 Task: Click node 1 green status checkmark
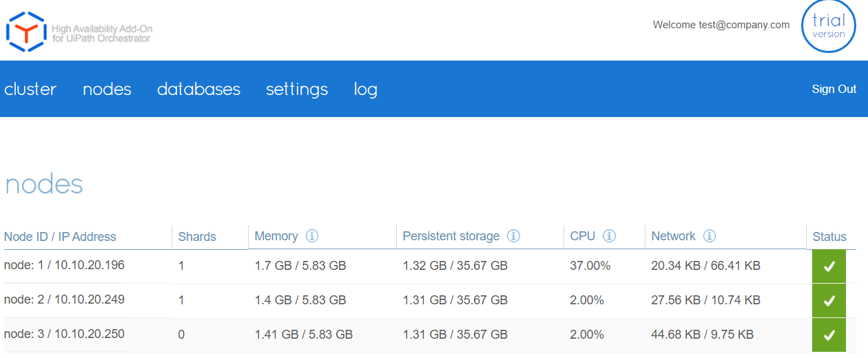pos(829,266)
